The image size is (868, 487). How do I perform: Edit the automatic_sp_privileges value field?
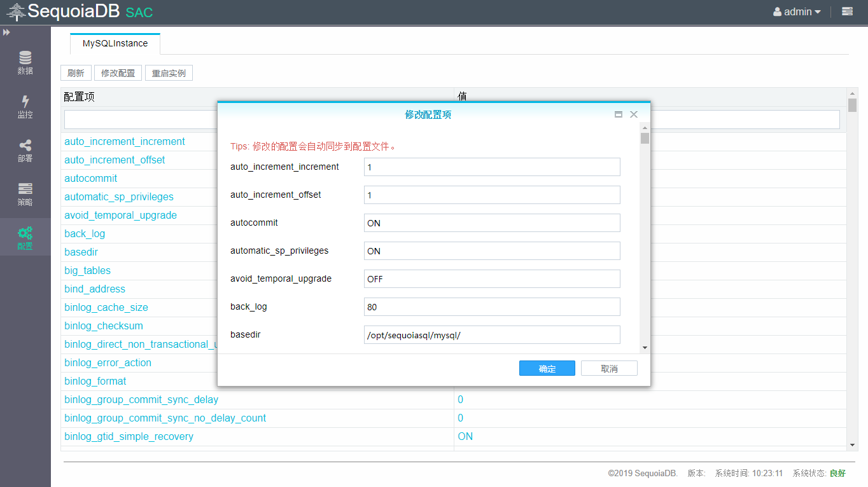click(492, 251)
